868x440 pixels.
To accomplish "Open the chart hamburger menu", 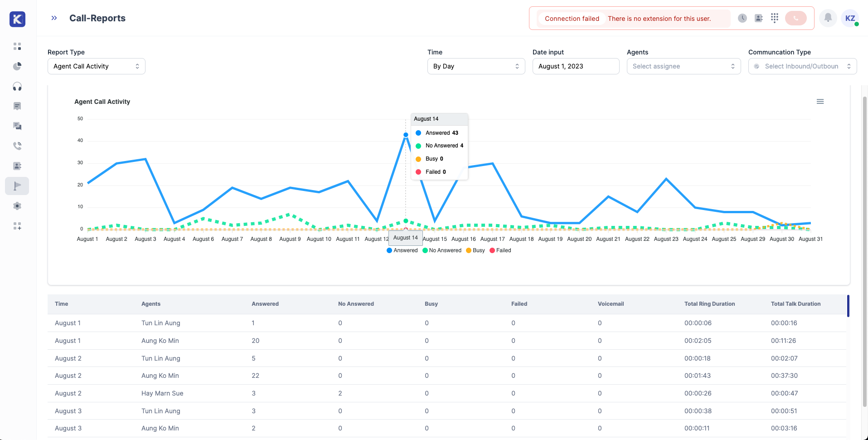I will [x=820, y=102].
